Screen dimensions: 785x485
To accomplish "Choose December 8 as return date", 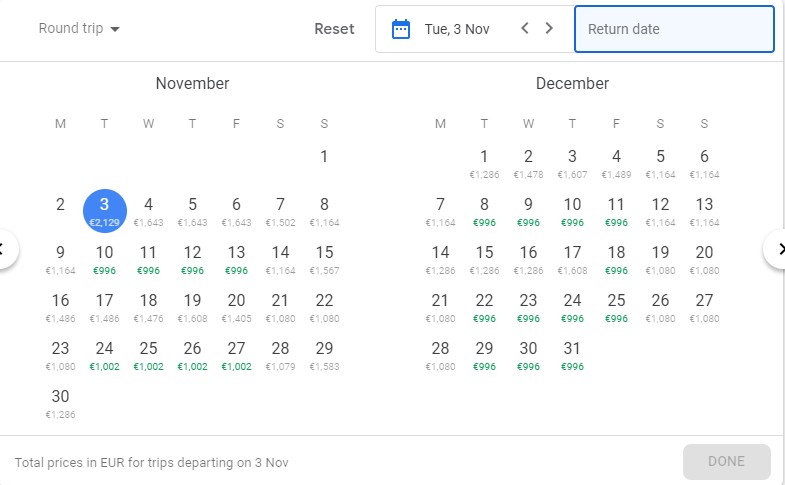I will [484, 210].
